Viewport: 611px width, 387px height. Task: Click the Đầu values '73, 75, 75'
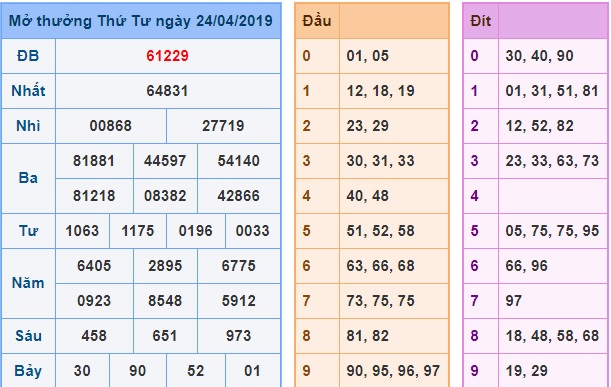point(380,301)
